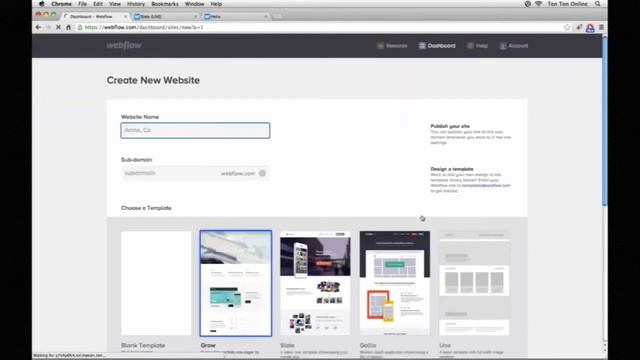
Task: Stop loading the page
Action: 58,27
